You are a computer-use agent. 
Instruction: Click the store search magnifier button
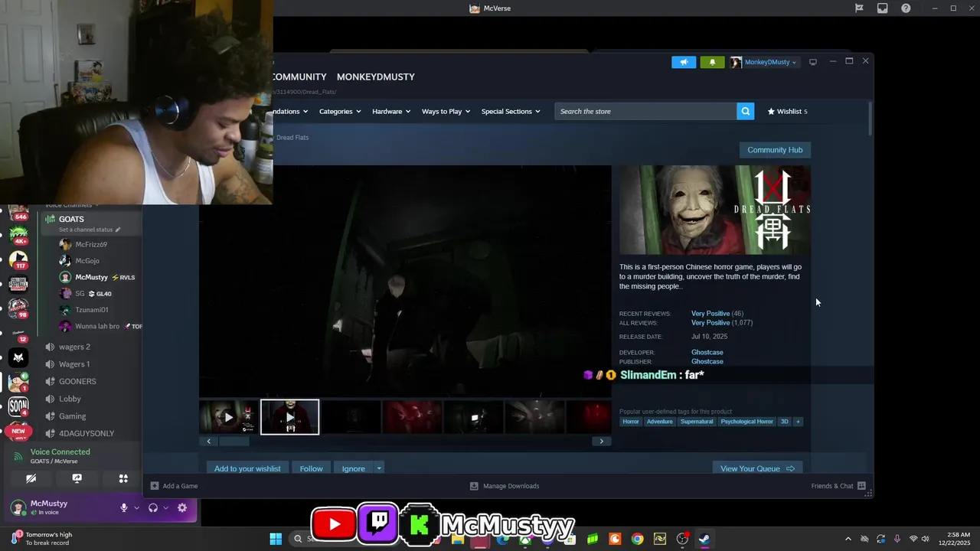[745, 112]
